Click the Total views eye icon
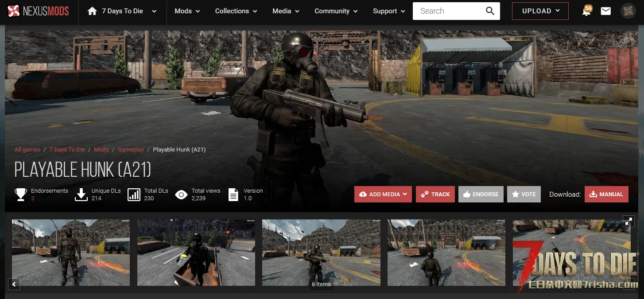644x299 pixels. coord(181,194)
